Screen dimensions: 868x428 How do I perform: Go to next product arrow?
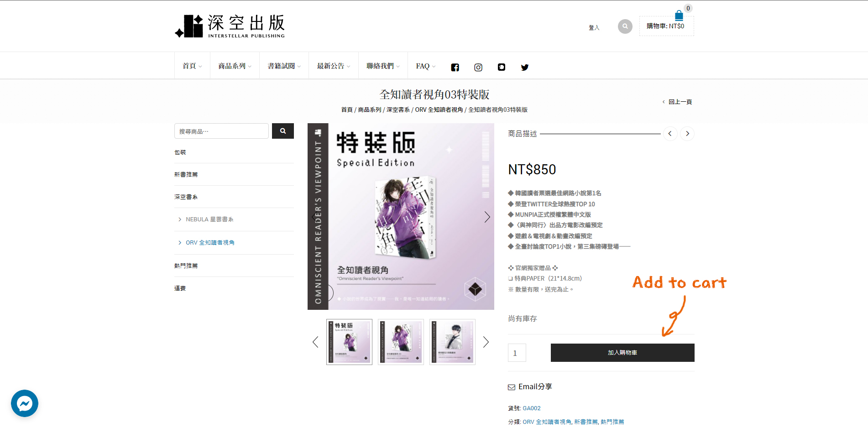pyautogui.click(x=687, y=134)
